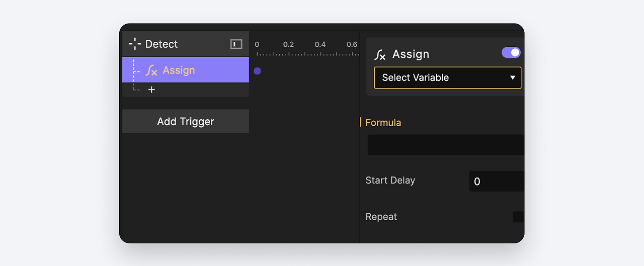Screen dimensions: 644x266
Task: Click the Assign title in the properties panel
Action: pos(411,54)
